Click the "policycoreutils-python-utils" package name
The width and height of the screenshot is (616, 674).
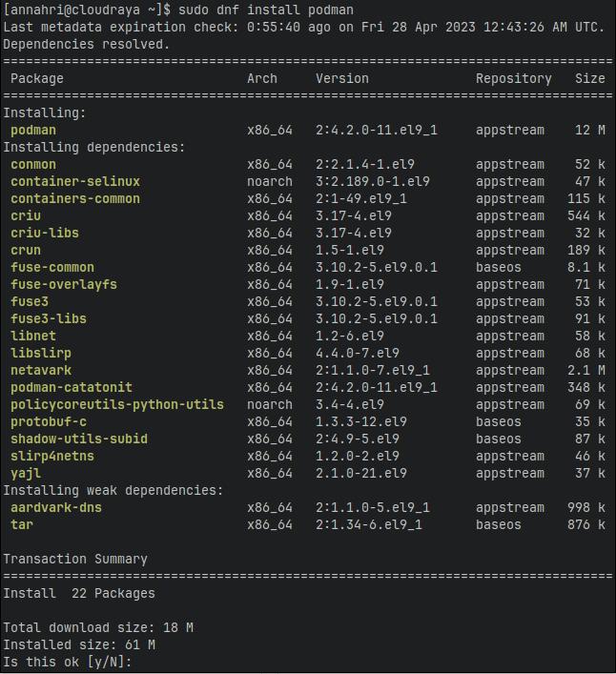117,404
